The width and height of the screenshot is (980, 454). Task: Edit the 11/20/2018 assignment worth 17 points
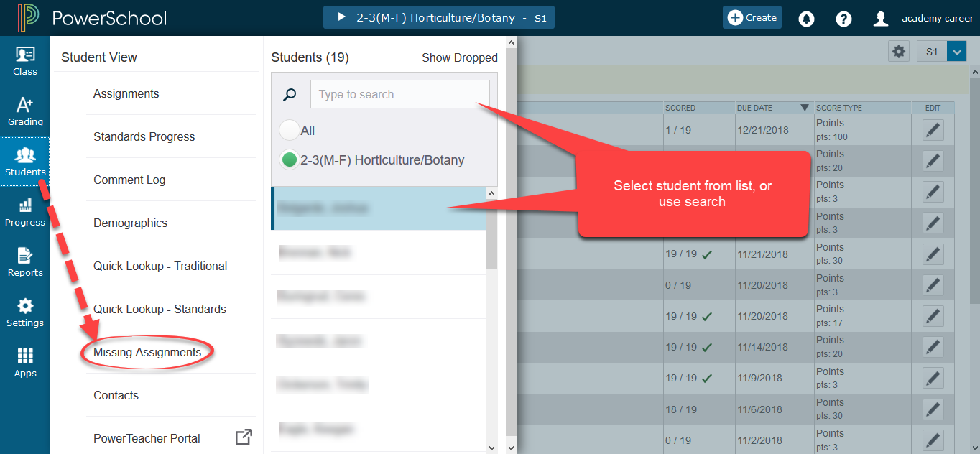pyautogui.click(x=933, y=316)
